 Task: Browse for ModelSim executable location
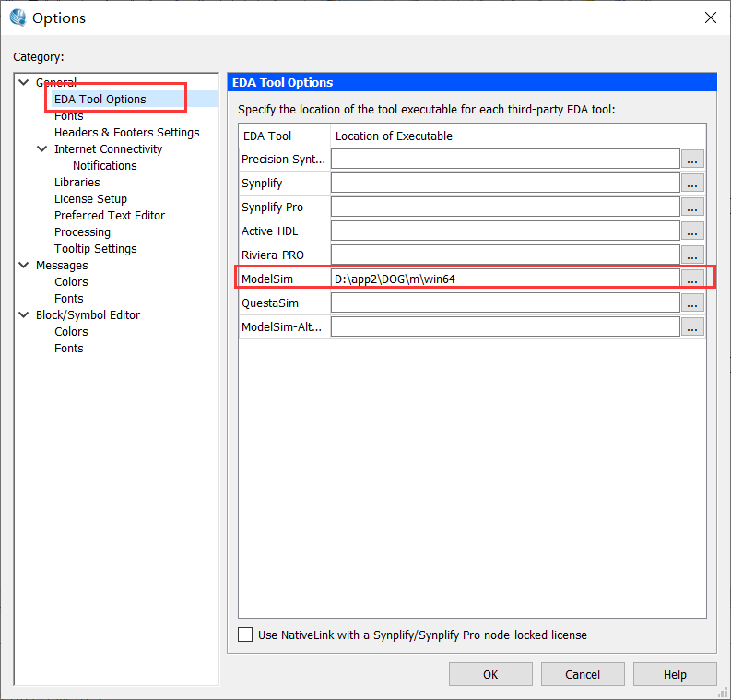(692, 279)
